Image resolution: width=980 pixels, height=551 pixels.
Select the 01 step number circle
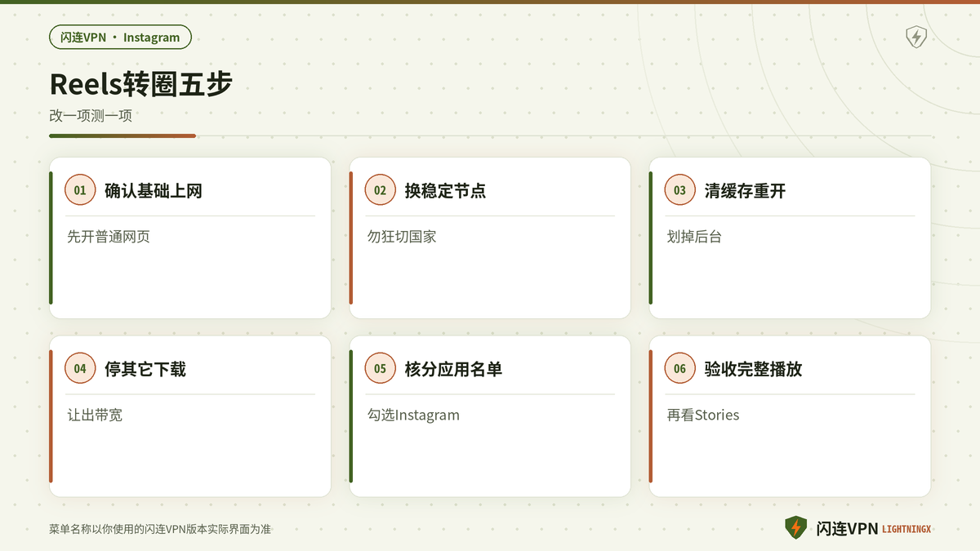[80, 190]
